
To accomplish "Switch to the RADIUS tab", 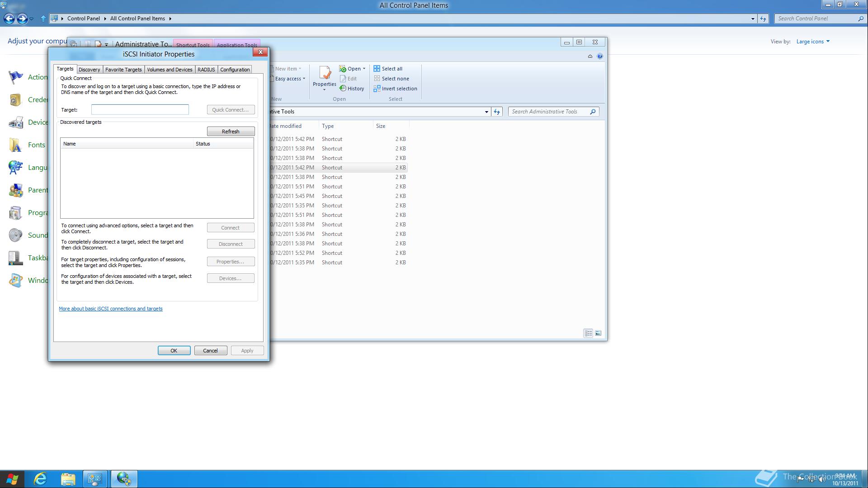I will (x=206, y=70).
